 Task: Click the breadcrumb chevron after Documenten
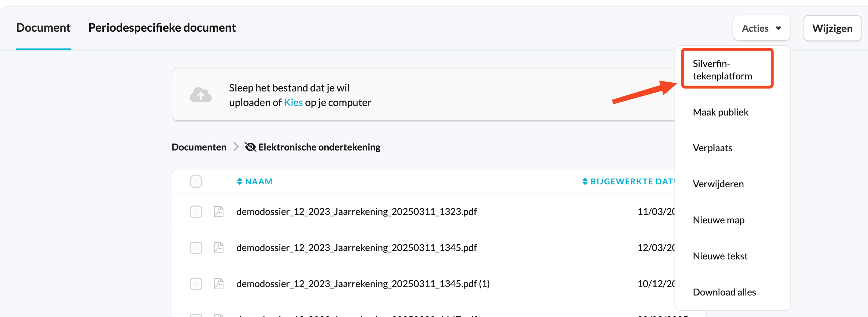[236, 147]
